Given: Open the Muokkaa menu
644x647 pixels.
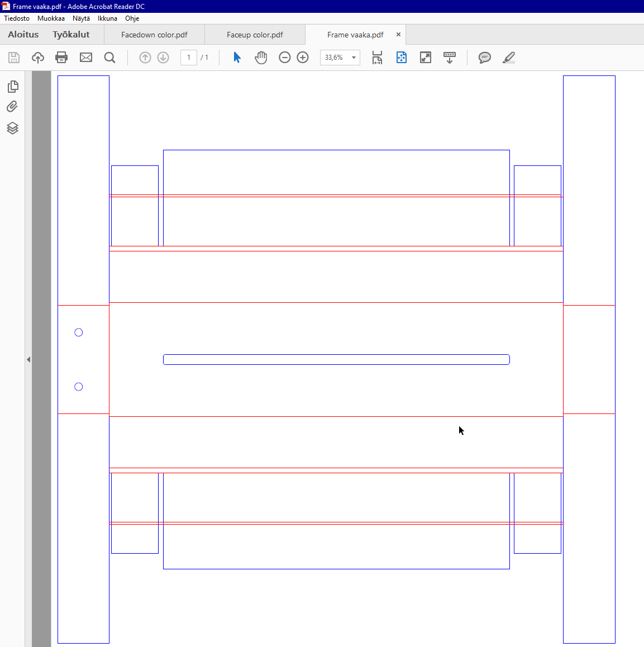Looking at the screenshot, I should (51, 18).
